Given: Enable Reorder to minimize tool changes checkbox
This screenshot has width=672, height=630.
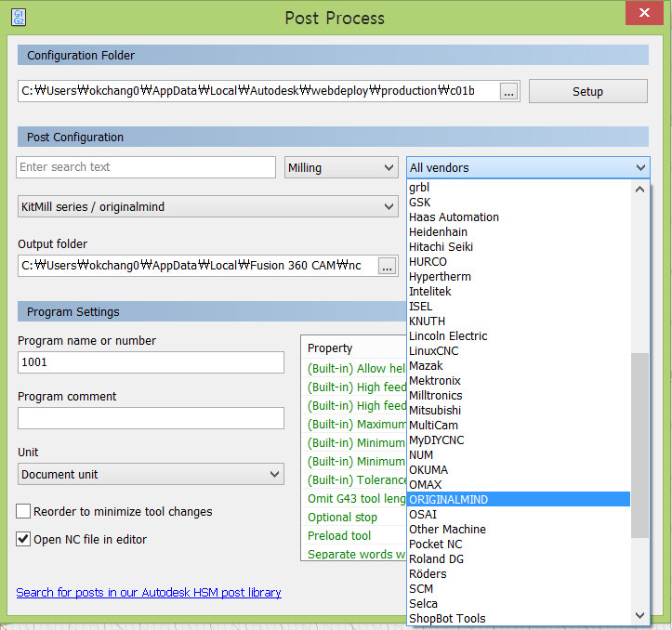Looking at the screenshot, I should [23, 511].
